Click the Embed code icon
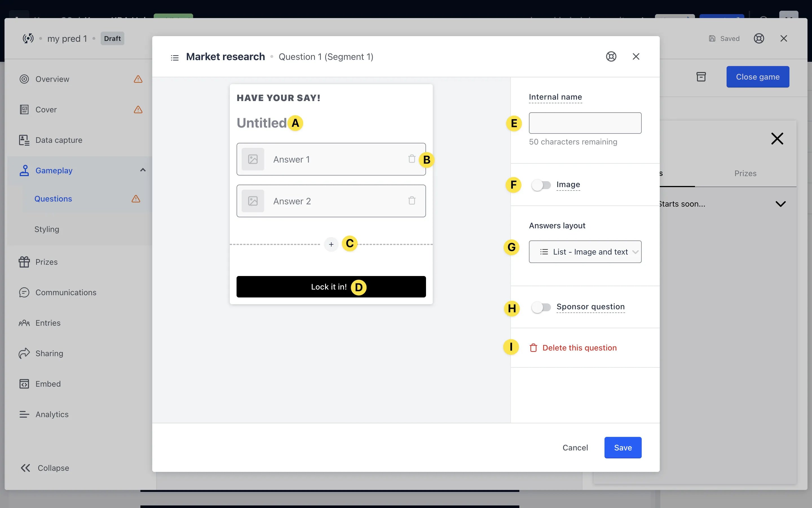This screenshot has width=812, height=508. tap(24, 384)
